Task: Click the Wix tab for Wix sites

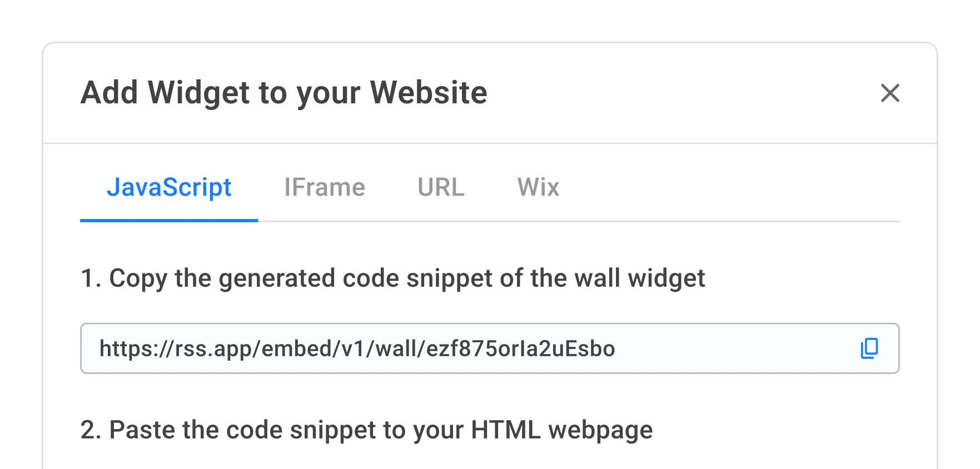Action: pyautogui.click(x=538, y=187)
